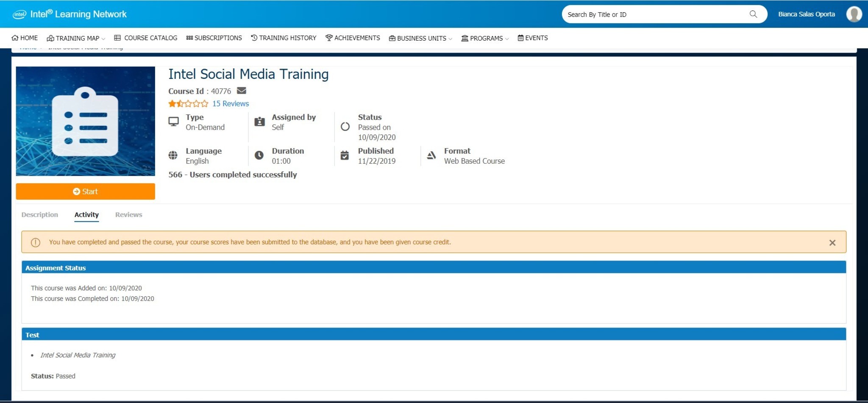This screenshot has height=403, width=868.
Task: Open the 15 Reviews link
Action: click(230, 103)
